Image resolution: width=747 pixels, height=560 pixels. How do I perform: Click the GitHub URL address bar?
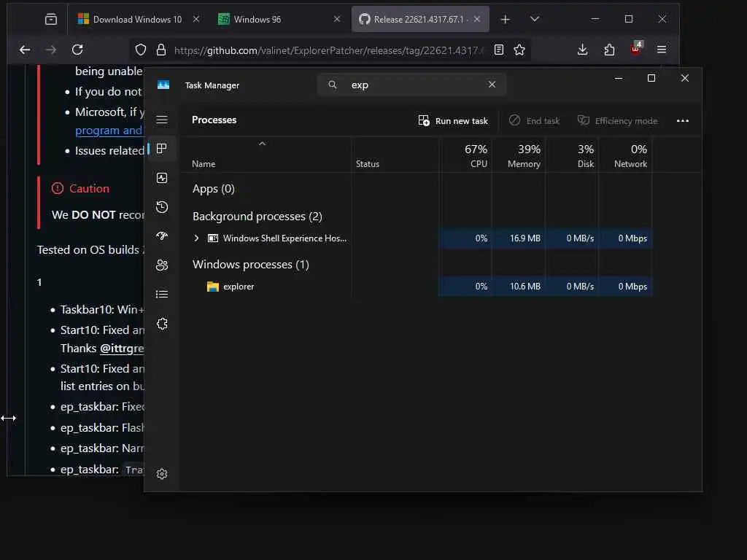pyautogui.click(x=329, y=50)
